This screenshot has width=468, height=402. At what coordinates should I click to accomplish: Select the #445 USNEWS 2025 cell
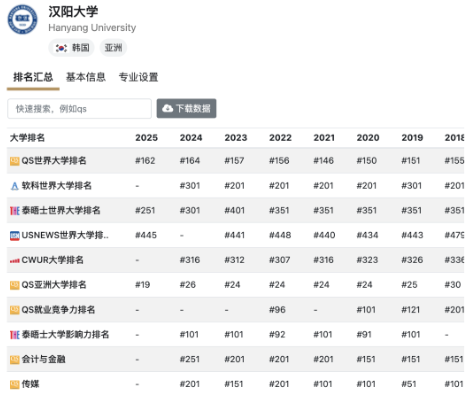(x=146, y=235)
